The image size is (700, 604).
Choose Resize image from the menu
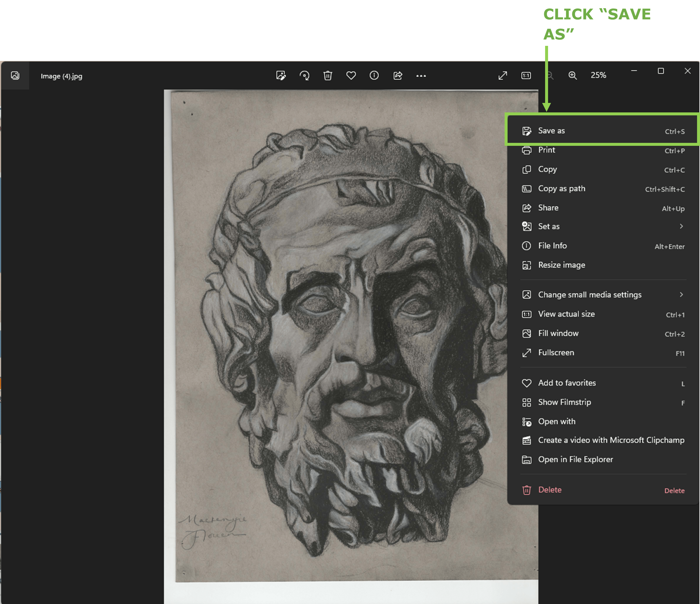coord(561,265)
